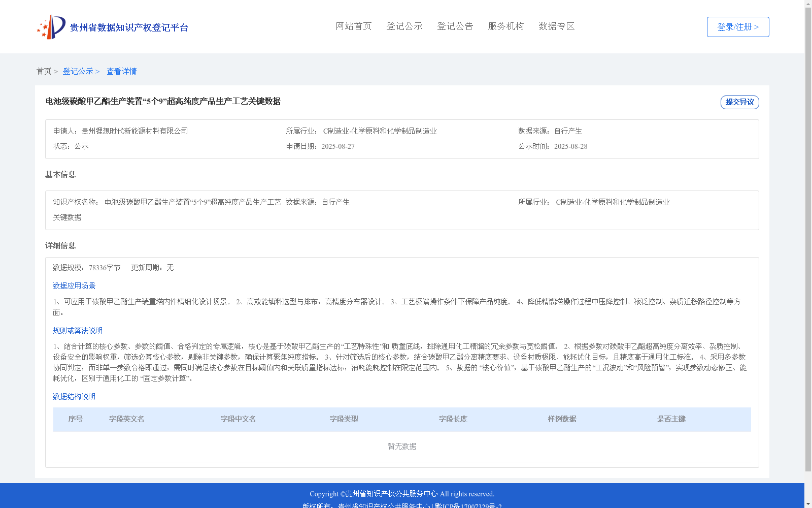Open the 登记公示 navigation menu
Screen dimensions: 812x508
pos(404,26)
